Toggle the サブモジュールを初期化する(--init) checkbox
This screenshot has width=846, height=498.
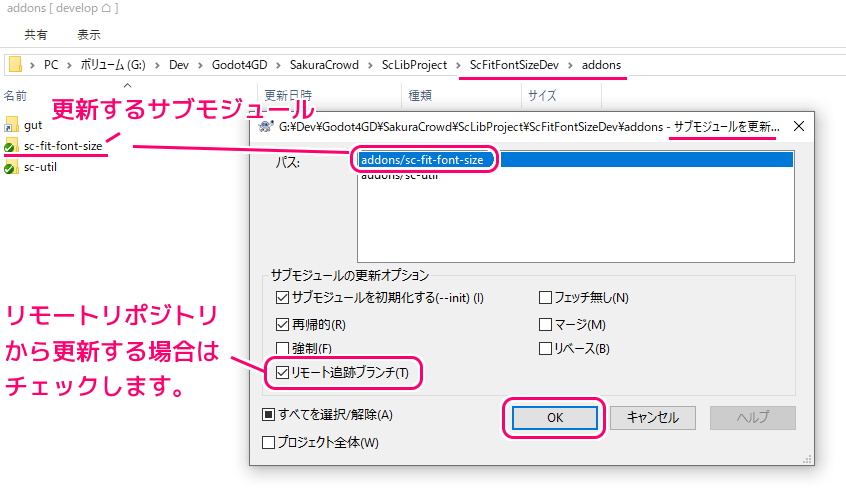coord(281,297)
